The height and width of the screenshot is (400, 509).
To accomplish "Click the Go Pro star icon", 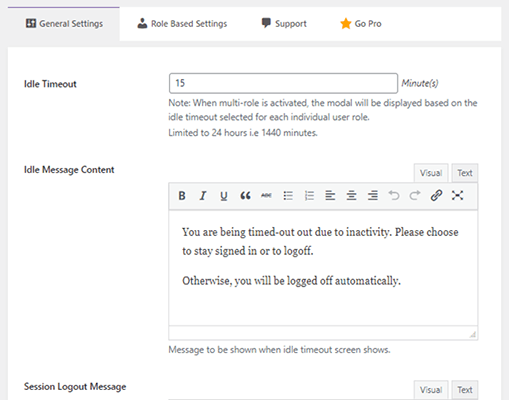I will (346, 23).
